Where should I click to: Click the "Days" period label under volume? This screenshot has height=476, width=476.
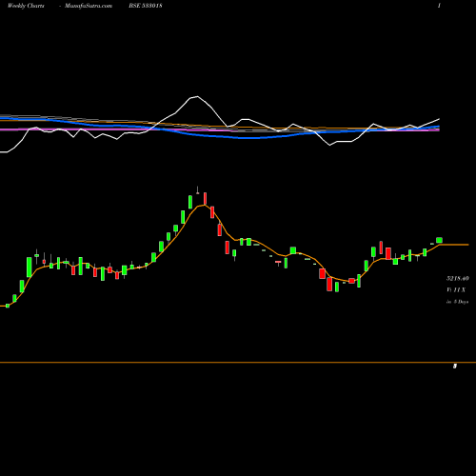463,302
